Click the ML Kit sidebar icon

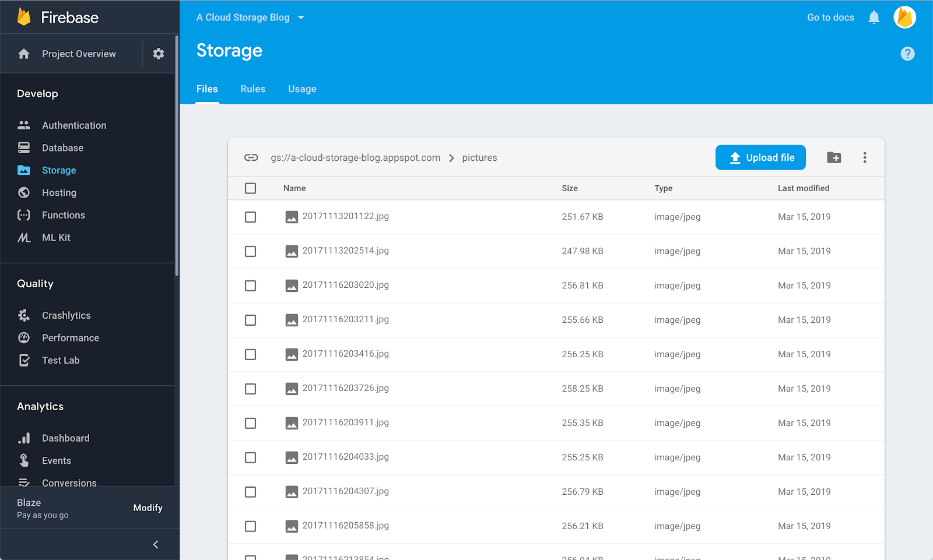click(24, 238)
